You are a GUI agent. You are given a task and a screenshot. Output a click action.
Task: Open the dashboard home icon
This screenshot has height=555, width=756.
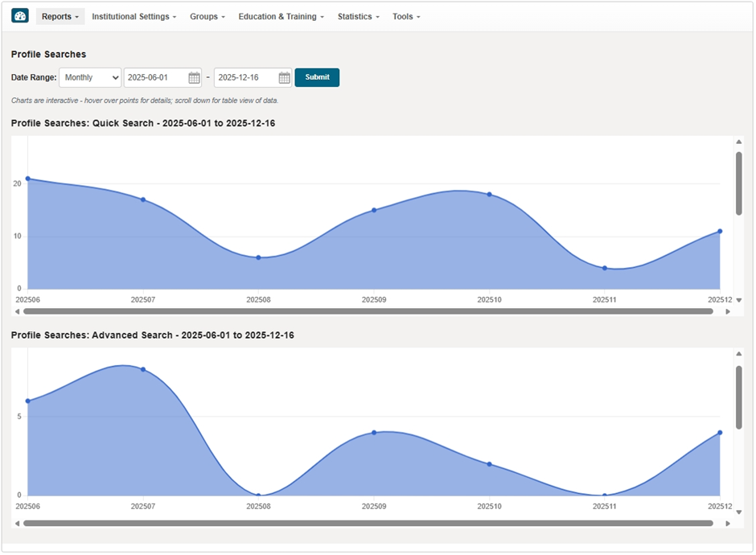coord(20,16)
